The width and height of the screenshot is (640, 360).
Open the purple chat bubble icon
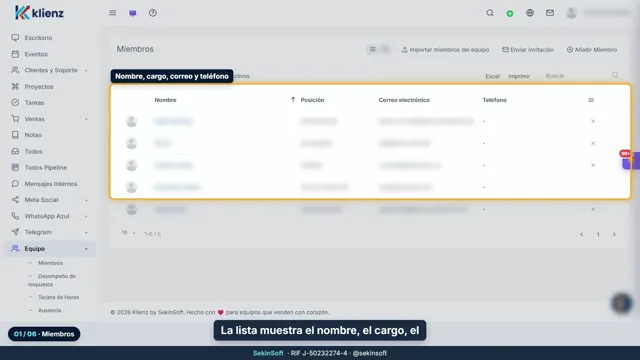[133, 13]
